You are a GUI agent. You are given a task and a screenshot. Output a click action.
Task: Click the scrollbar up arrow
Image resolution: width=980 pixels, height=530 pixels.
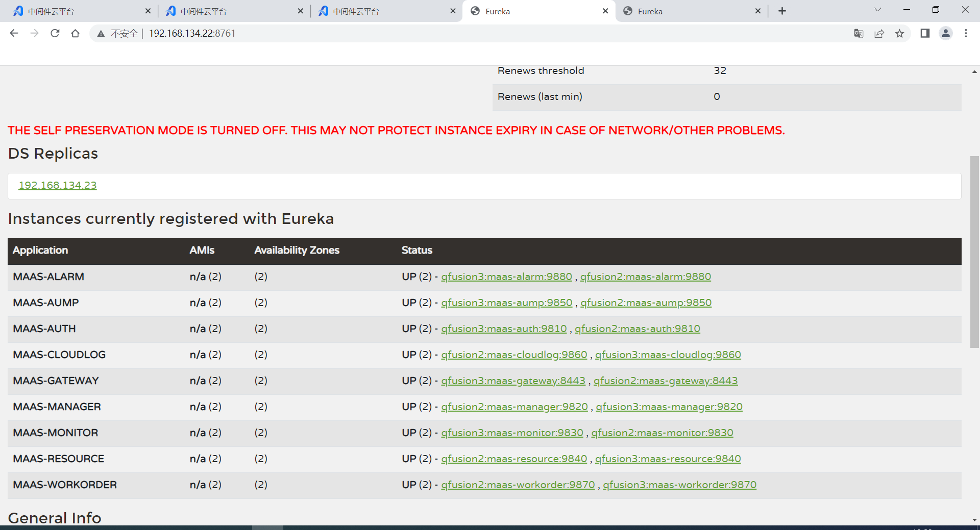tap(974, 72)
